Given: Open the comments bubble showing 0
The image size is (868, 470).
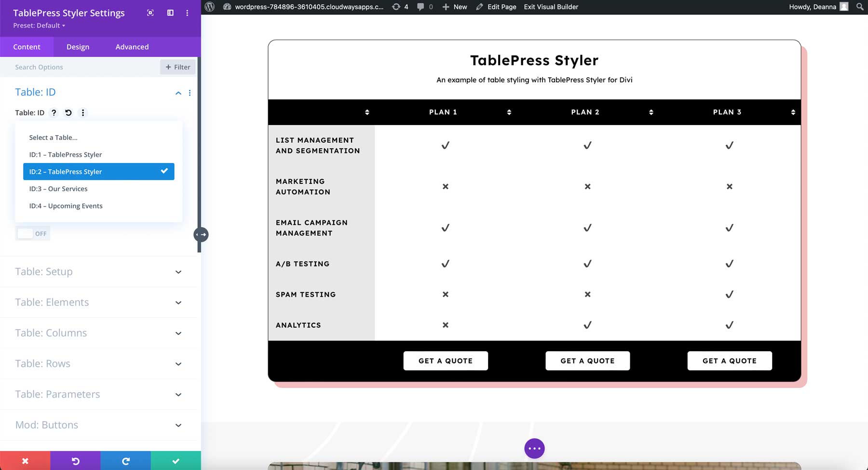Looking at the screenshot, I should 425,7.
